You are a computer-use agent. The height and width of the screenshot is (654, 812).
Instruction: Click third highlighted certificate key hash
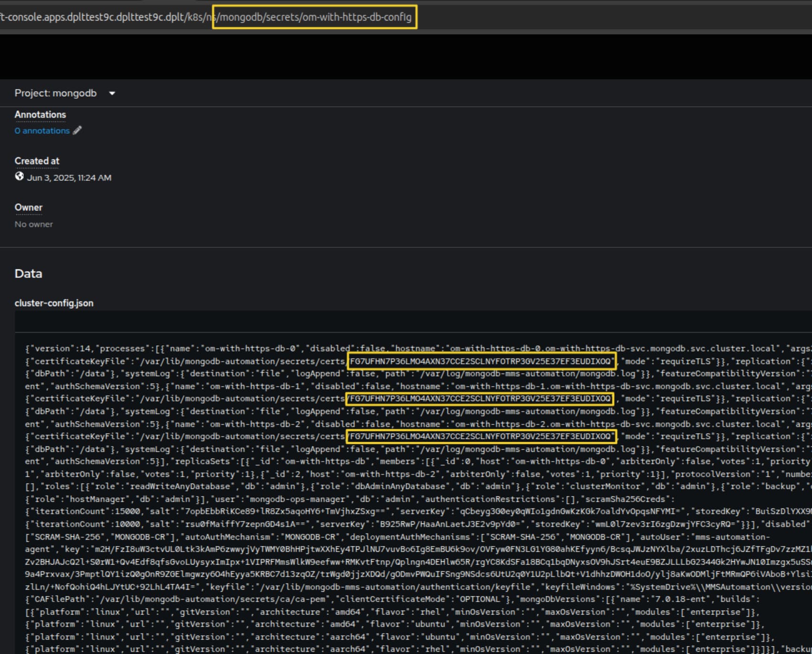pos(481,436)
